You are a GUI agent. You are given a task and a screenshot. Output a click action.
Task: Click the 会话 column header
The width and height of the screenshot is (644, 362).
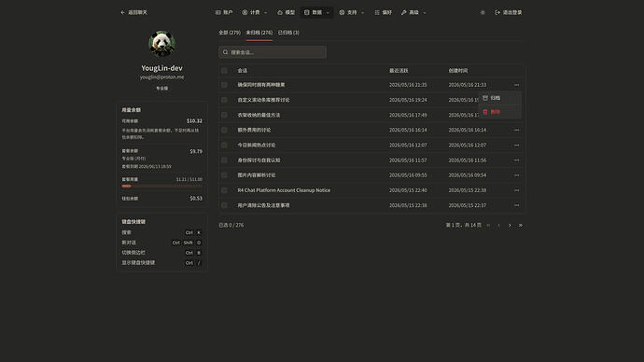coord(243,71)
